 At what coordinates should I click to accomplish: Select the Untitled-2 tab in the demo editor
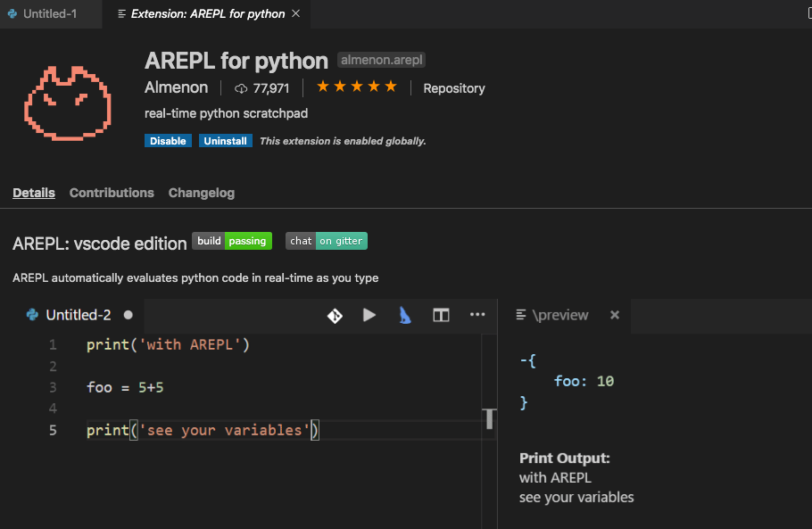tap(79, 315)
